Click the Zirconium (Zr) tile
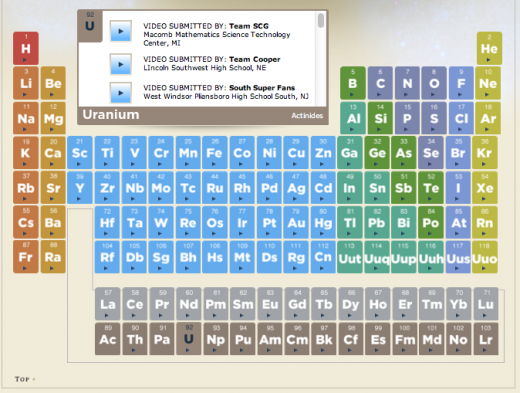This screenshot has width=520, height=393. 107,187
